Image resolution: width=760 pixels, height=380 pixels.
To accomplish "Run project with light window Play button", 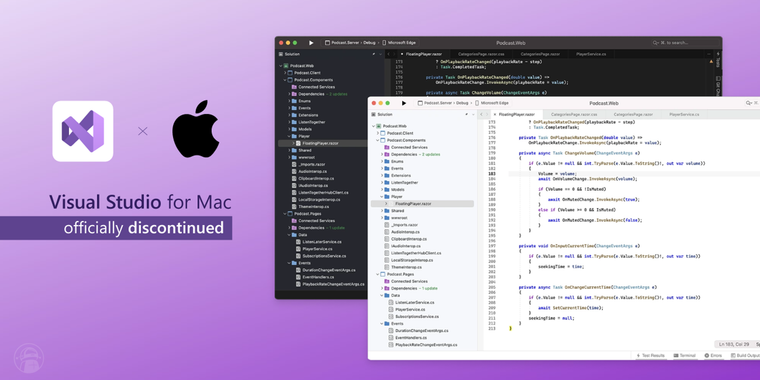I will [404, 103].
